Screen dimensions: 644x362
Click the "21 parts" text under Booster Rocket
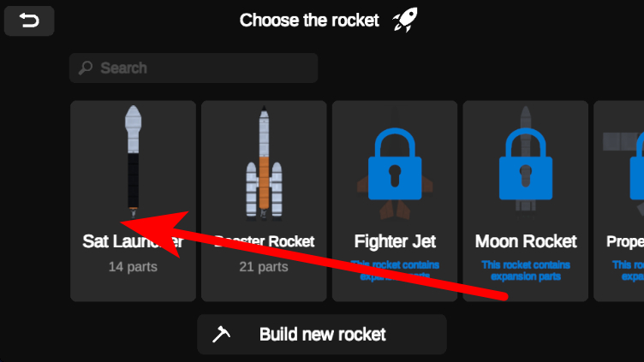pos(264,267)
